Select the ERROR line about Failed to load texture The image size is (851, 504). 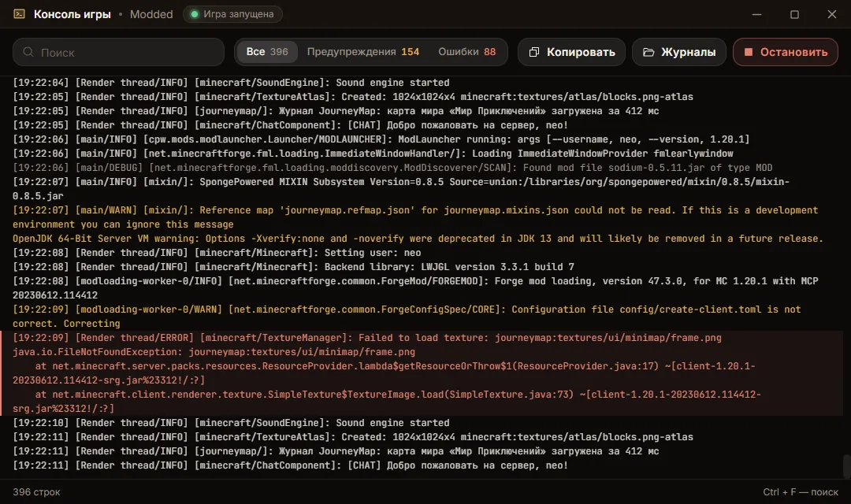pyautogui.click(x=367, y=338)
